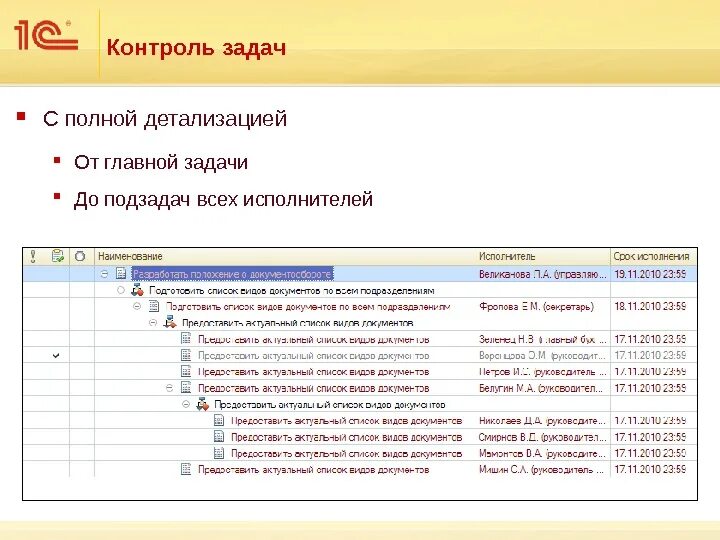The width and height of the screenshot is (720, 540).
Task: Collapse process node 'Подготовить список видов документов' without executor
Action: click(x=121, y=290)
